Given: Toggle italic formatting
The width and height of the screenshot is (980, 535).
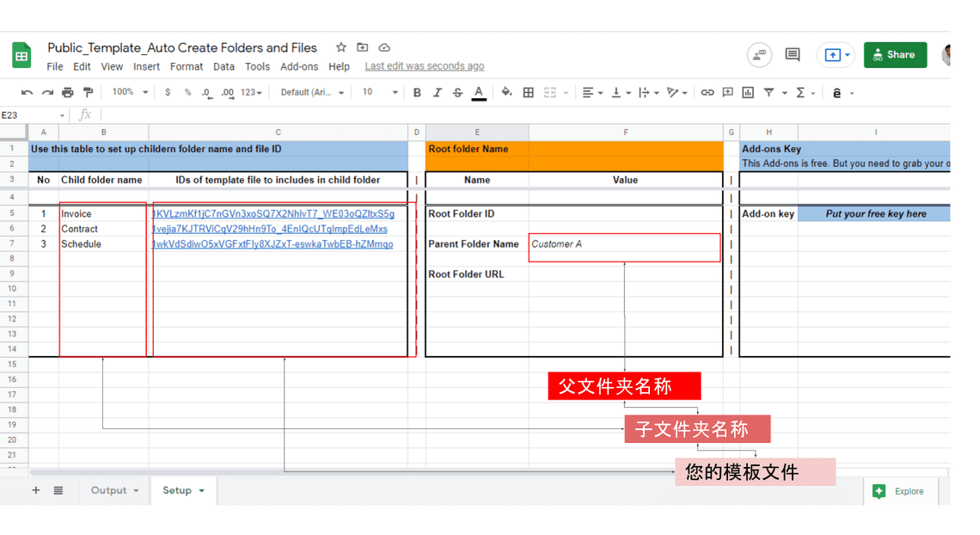Looking at the screenshot, I should pyautogui.click(x=438, y=93).
